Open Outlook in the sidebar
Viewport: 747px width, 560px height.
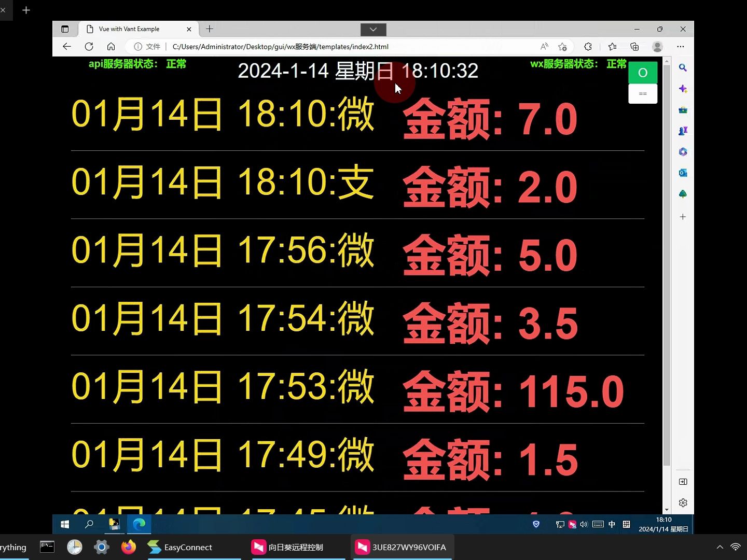(683, 173)
